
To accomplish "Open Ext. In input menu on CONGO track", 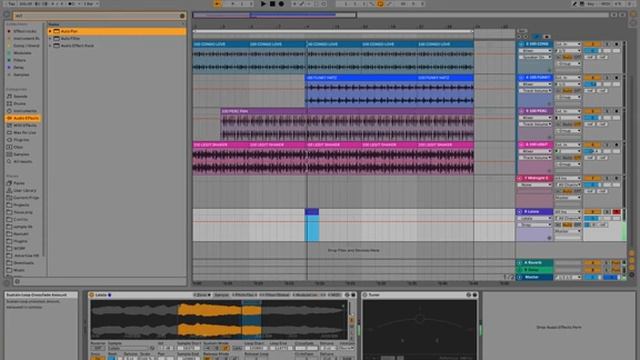I will click(x=568, y=44).
